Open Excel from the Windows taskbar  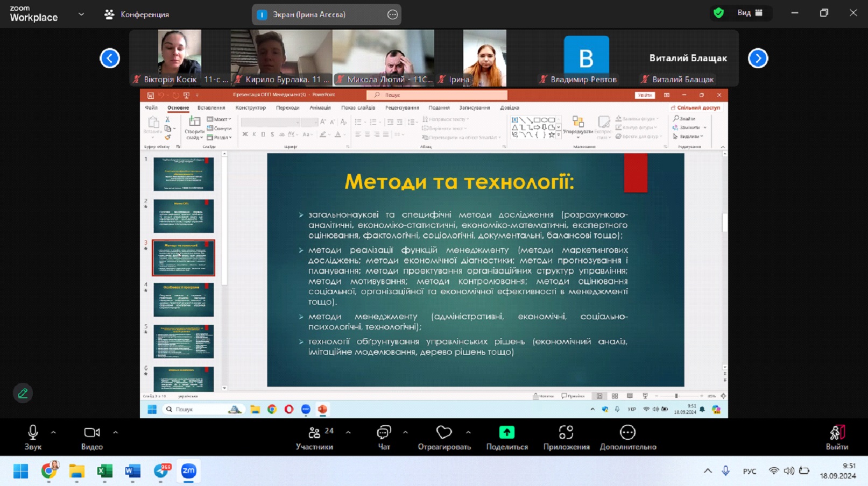[x=104, y=471]
